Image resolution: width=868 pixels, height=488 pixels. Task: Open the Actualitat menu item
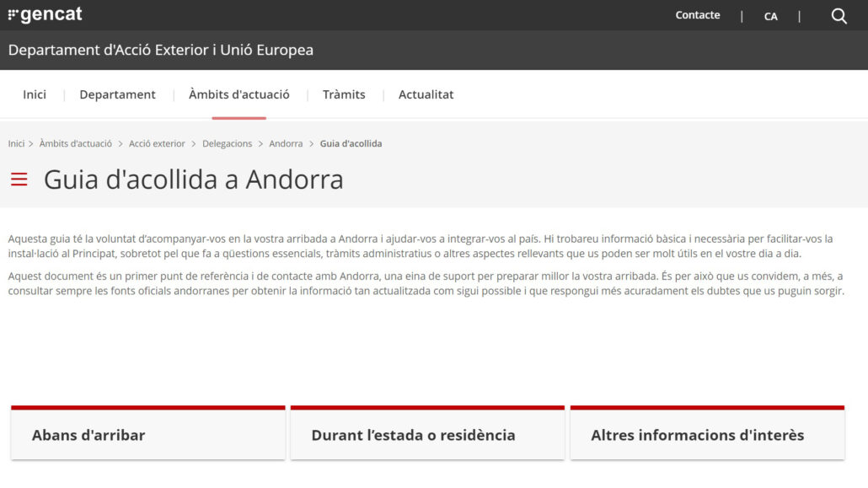coord(426,94)
